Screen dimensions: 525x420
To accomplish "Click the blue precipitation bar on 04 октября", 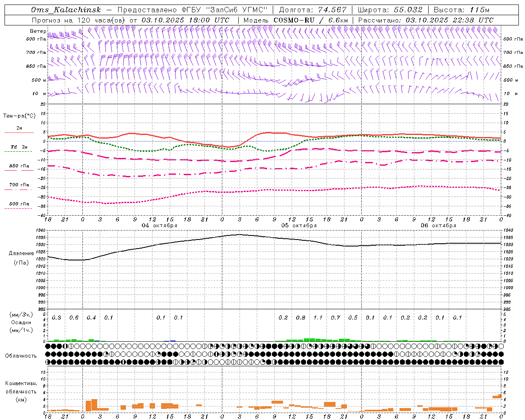I will click(173, 340).
